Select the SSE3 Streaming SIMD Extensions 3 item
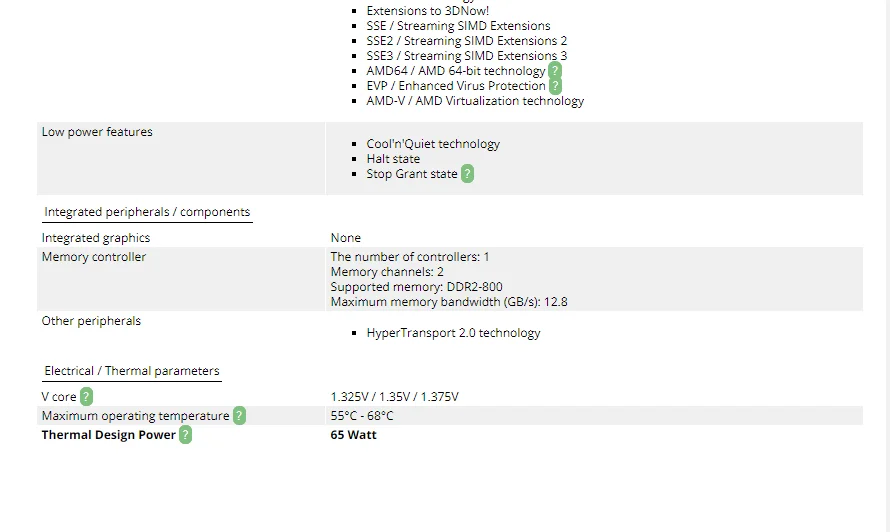The image size is (890, 532). [x=466, y=56]
